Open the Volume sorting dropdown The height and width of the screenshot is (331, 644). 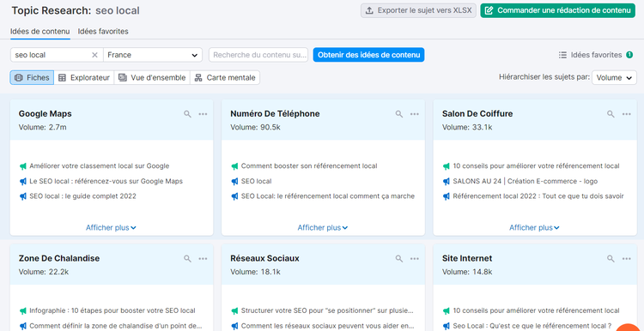(614, 77)
